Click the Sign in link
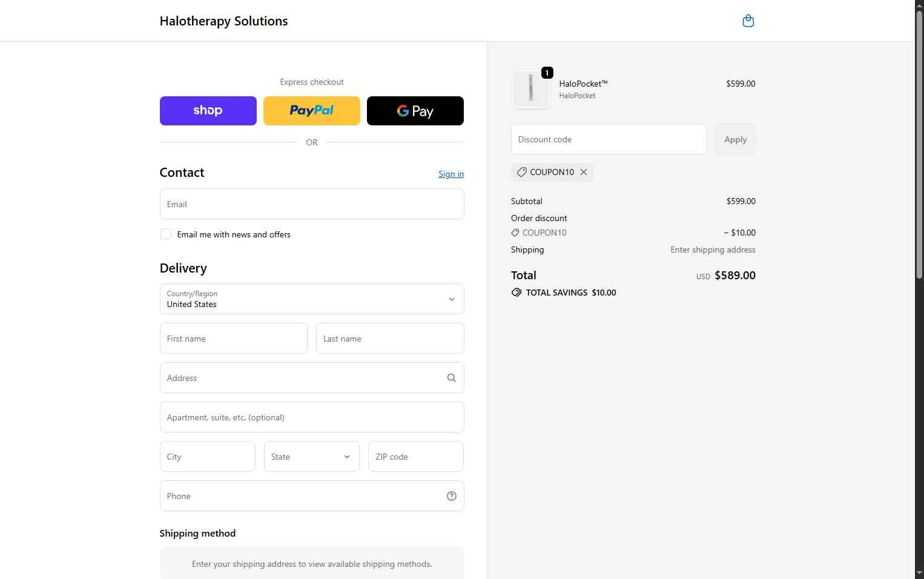 (x=451, y=174)
